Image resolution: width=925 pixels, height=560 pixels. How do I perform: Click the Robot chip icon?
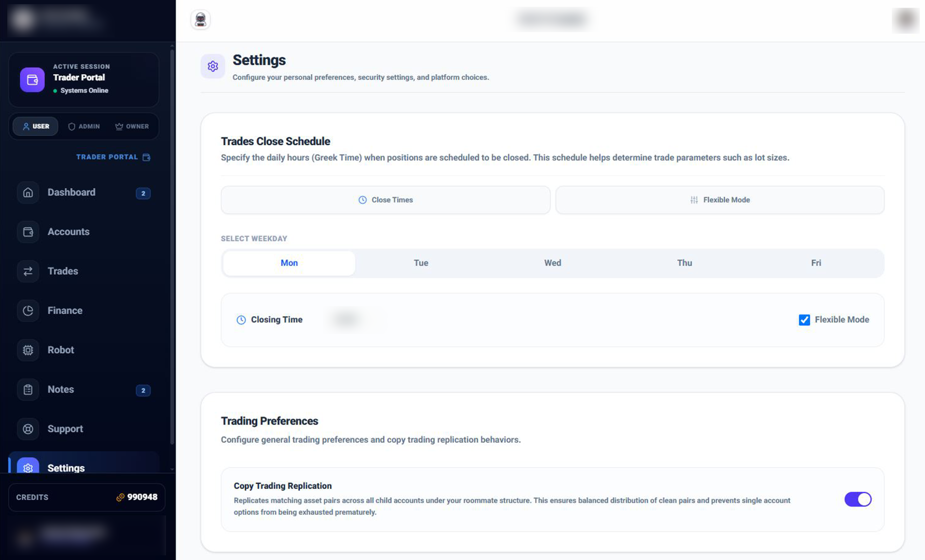pos(28,350)
